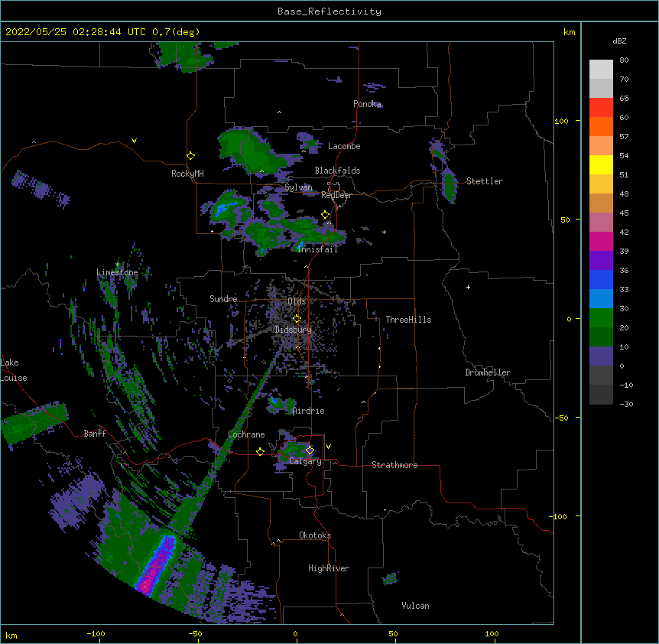
Task: Click the Stettler city label
Action: pyautogui.click(x=485, y=181)
